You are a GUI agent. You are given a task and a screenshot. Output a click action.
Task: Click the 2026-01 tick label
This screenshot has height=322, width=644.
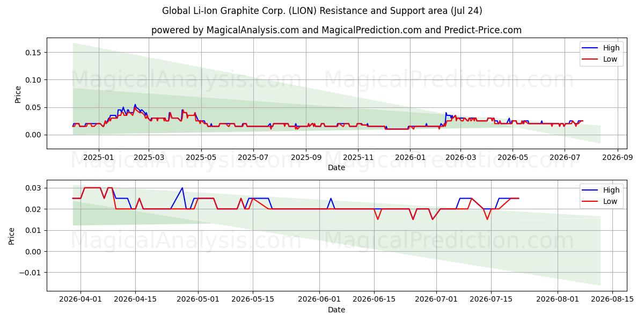click(x=410, y=157)
